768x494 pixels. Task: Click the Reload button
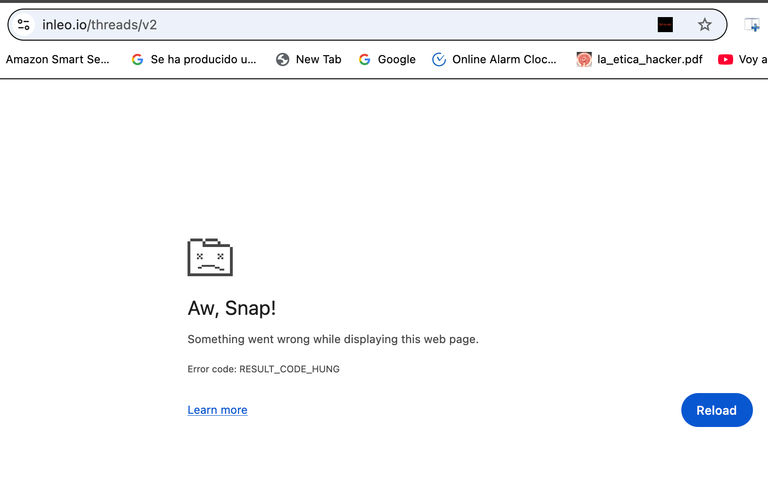pyautogui.click(x=717, y=410)
